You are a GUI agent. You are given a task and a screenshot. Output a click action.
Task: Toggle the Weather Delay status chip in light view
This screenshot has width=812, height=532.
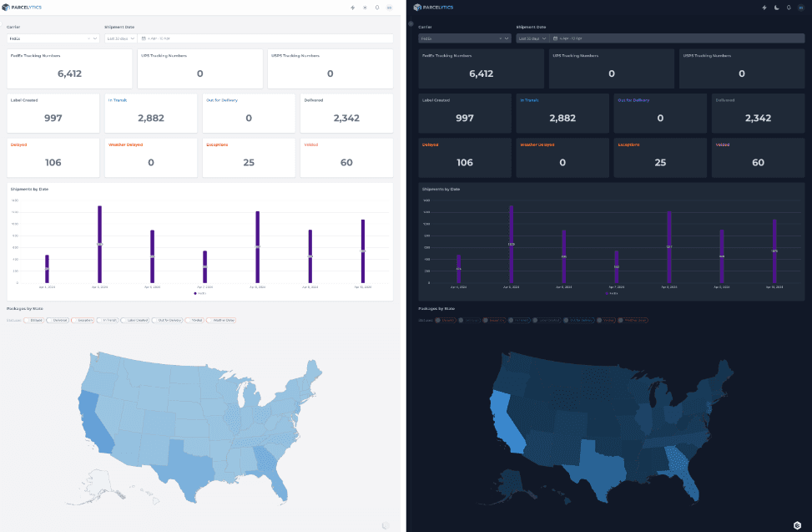(222, 320)
